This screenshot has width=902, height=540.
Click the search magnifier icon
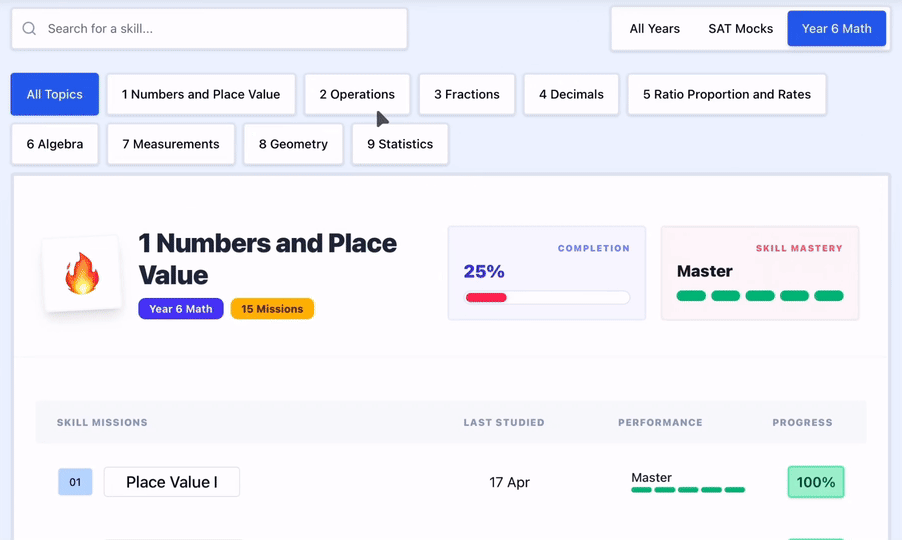pyautogui.click(x=29, y=28)
